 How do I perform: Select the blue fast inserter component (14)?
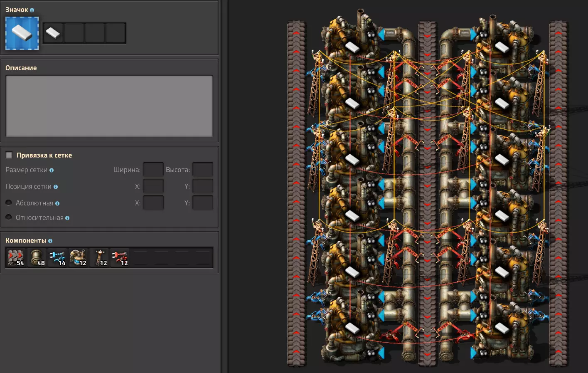[x=57, y=258]
